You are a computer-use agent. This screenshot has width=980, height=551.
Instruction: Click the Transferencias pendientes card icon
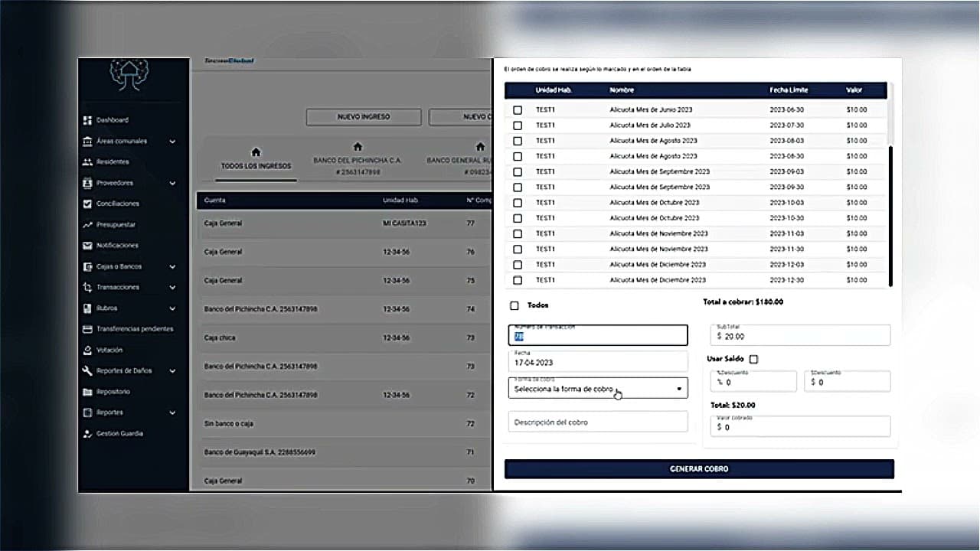pos(87,329)
